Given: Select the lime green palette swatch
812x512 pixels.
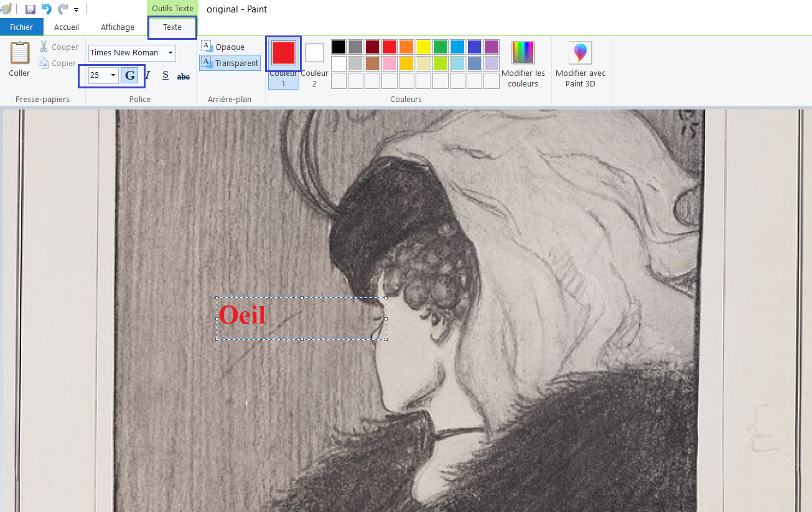Looking at the screenshot, I should (441, 63).
